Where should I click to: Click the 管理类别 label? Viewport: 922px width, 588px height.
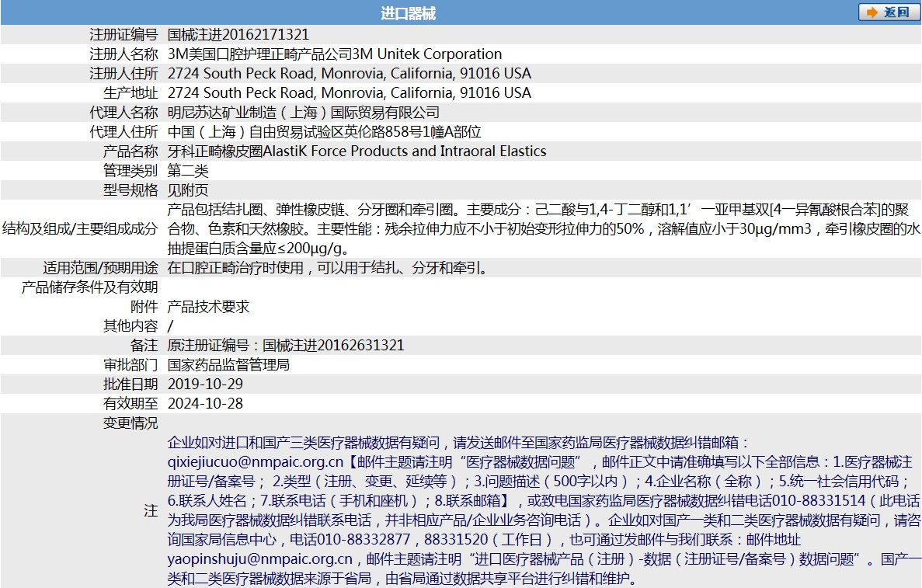pos(130,171)
